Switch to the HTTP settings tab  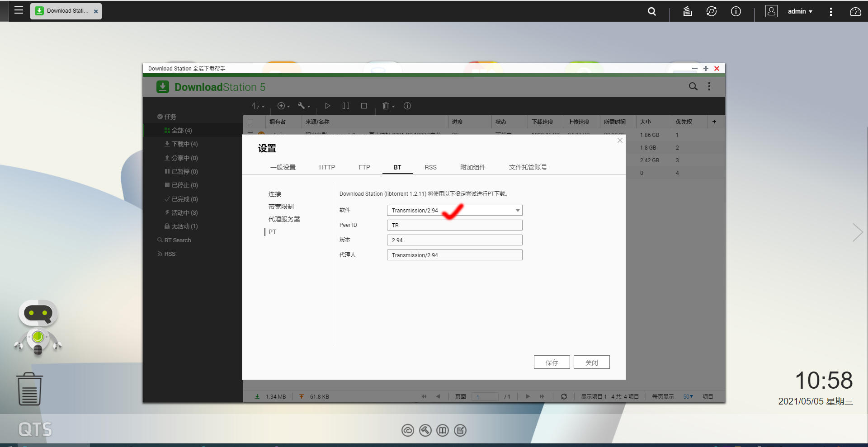pyautogui.click(x=327, y=167)
